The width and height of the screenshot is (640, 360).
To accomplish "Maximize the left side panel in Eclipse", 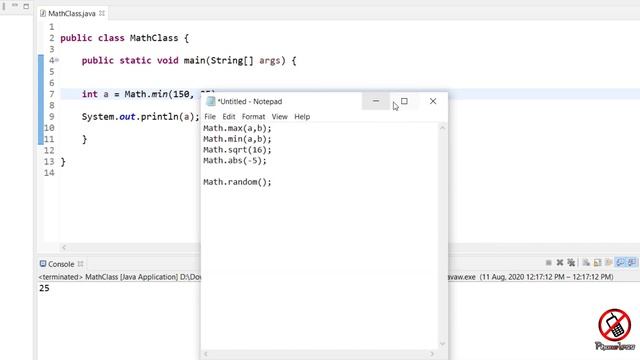I will point(26,6).
